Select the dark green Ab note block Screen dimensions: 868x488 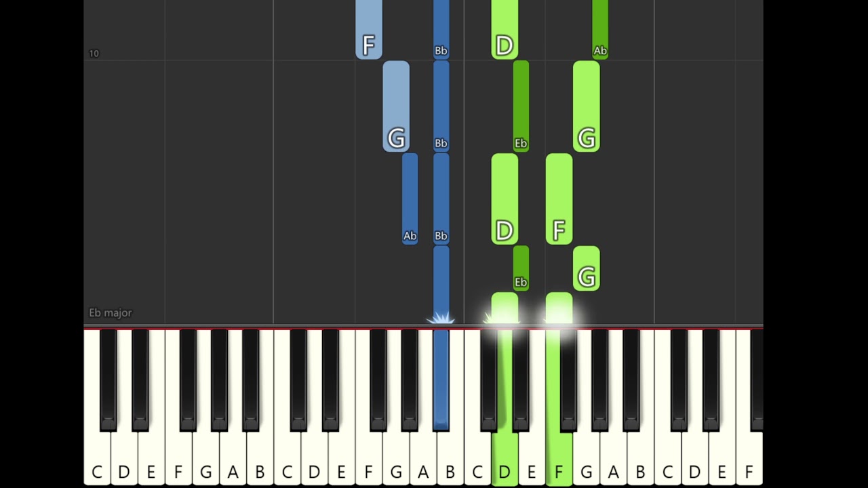(x=600, y=29)
